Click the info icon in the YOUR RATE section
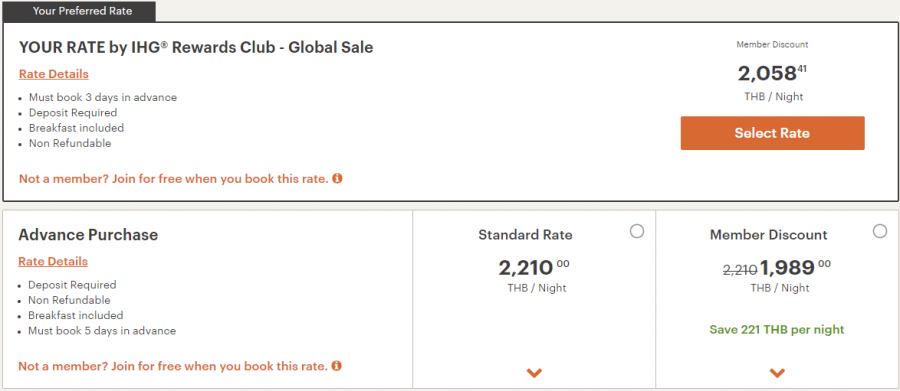Image resolution: width=900 pixels, height=391 pixels. (338, 178)
